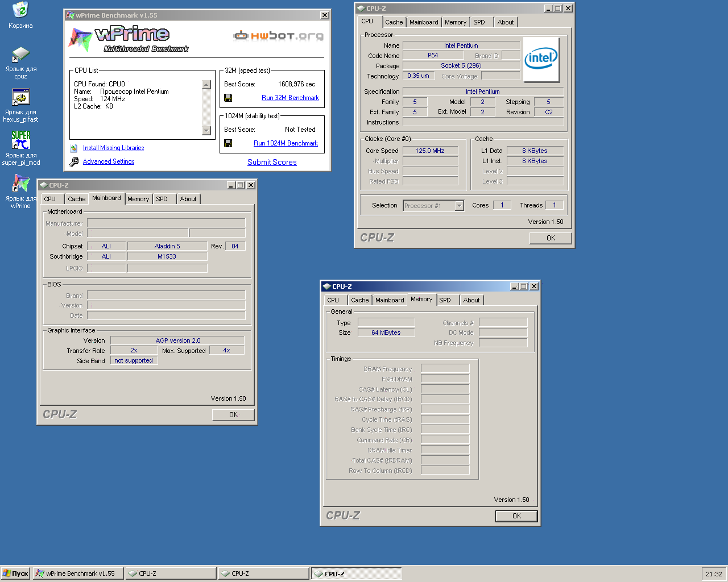
Task: Switch to Cache tab in CPU-Z CPU window
Action: pyautogui.click(x=394, y=22)
